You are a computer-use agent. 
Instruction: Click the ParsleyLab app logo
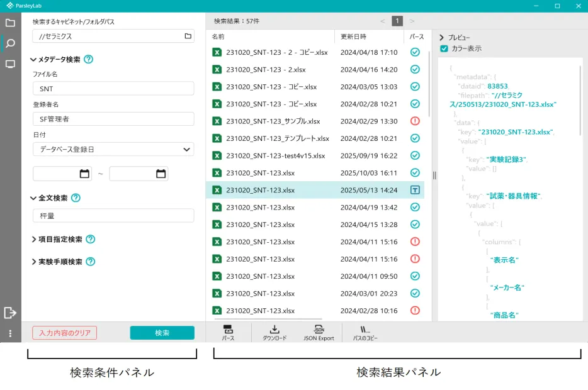pos(9,6)
